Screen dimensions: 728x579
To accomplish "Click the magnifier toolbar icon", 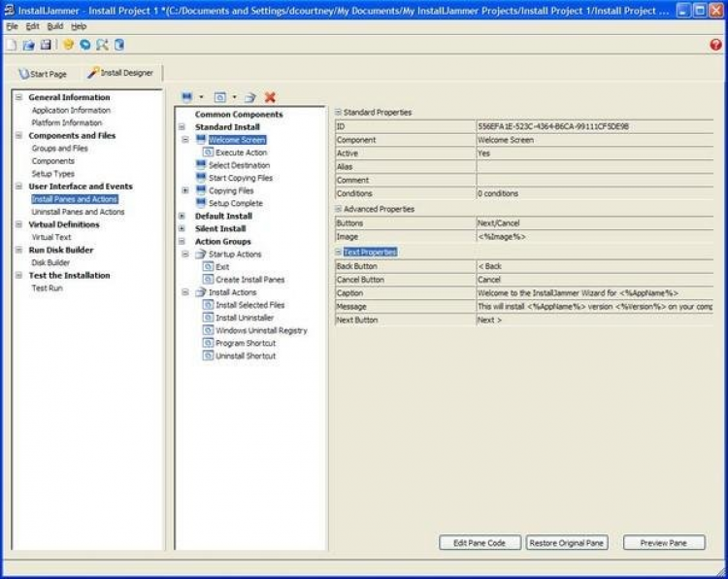I will 102,45.
